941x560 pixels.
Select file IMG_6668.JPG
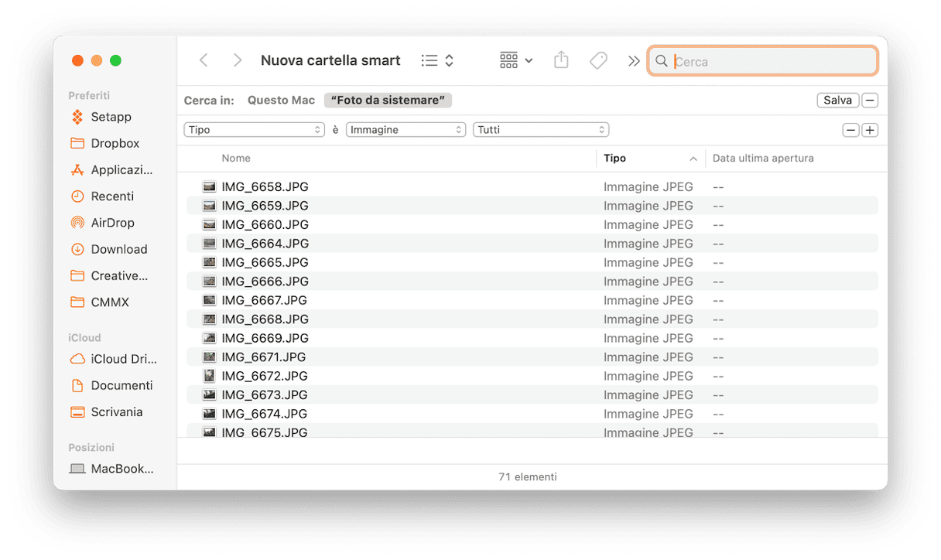[x=532, y=319]
